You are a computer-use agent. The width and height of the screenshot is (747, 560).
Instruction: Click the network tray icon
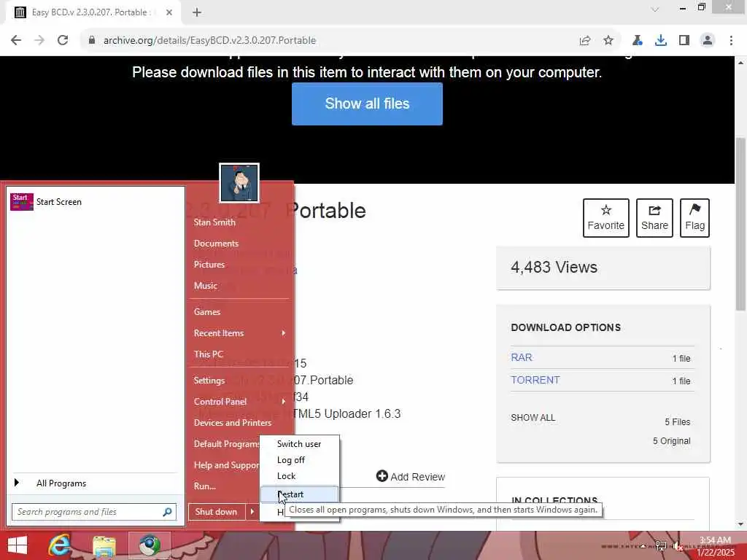click(660, 546)
